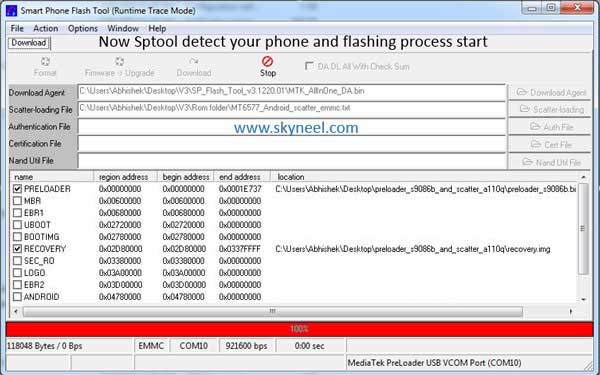Click the vertical scrollbar thumb of partition list

[x=582, y=229]
